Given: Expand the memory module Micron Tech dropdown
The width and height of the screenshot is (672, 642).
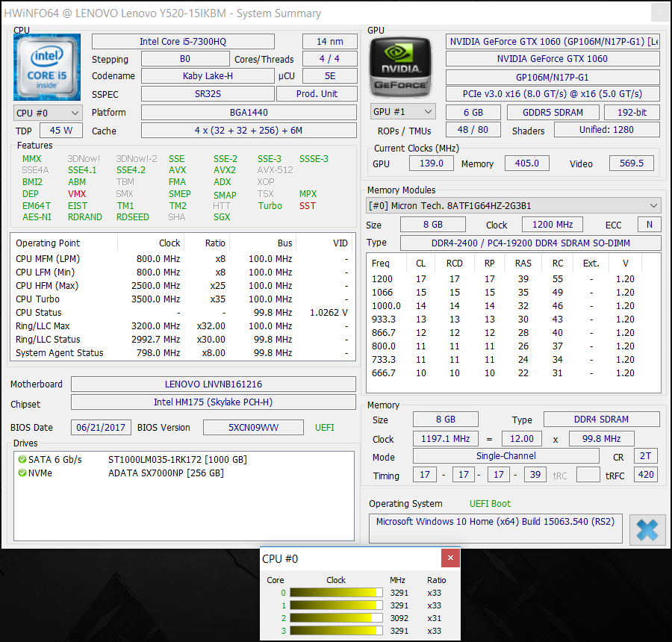Looking at the screenshot, I should click(514, 206).
